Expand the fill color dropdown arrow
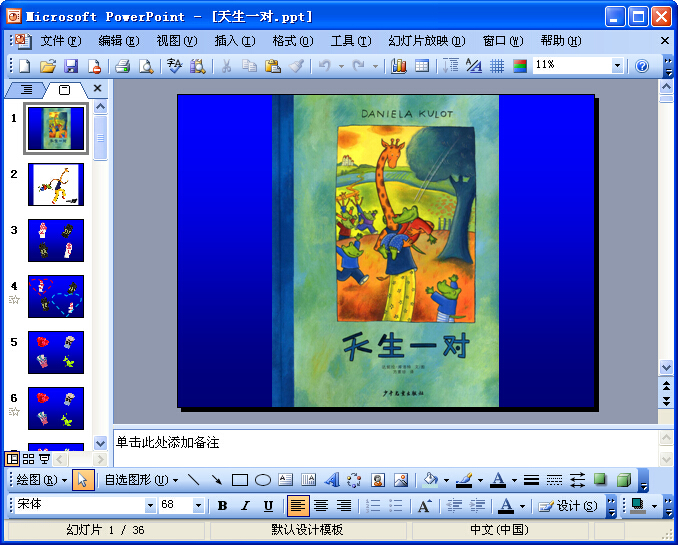 coord(446,480)
